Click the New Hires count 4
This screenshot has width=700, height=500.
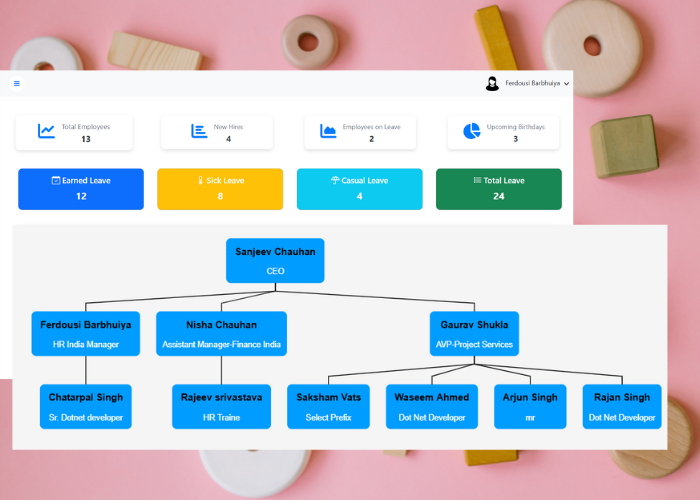tap(229, 139)
